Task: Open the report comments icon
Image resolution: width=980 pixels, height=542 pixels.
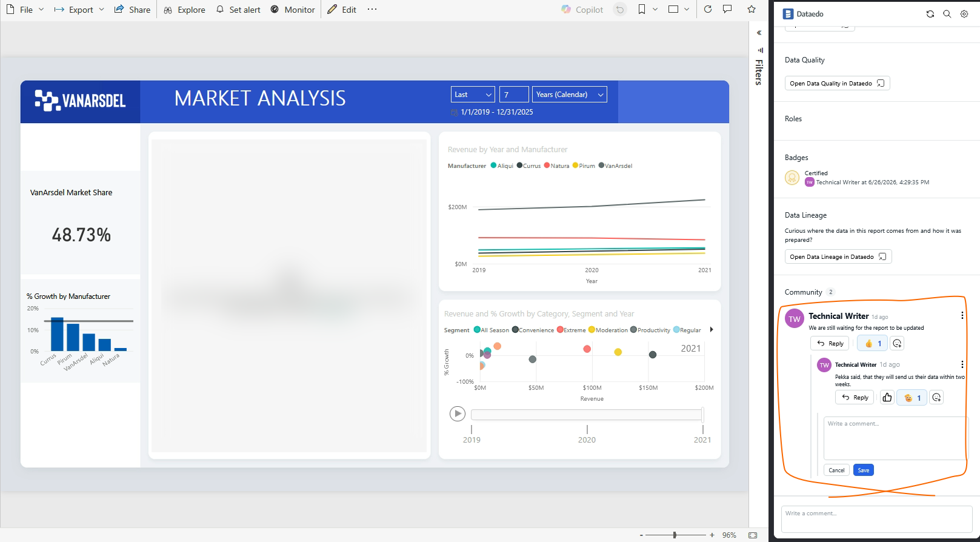Action: 727,9
